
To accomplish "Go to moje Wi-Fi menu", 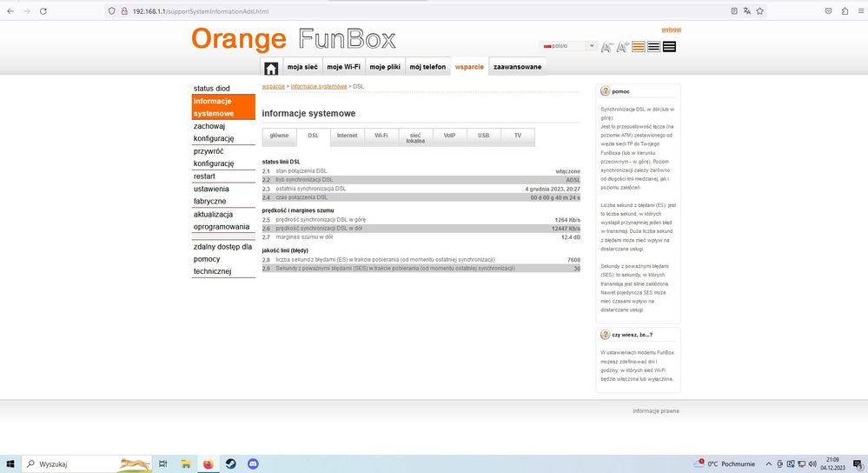I will [x=343, y=67].
